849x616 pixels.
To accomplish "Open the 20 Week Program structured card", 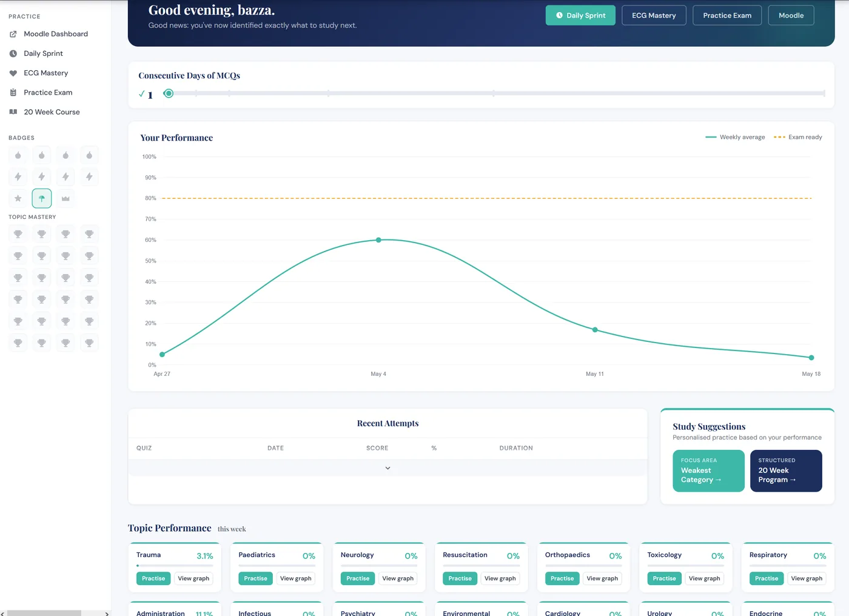I will 786,470.
